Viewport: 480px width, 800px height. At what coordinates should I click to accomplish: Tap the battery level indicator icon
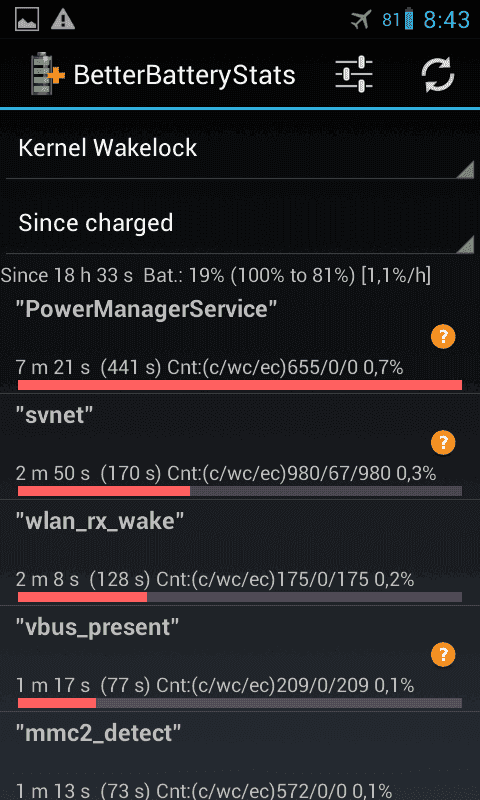point(409,19)
